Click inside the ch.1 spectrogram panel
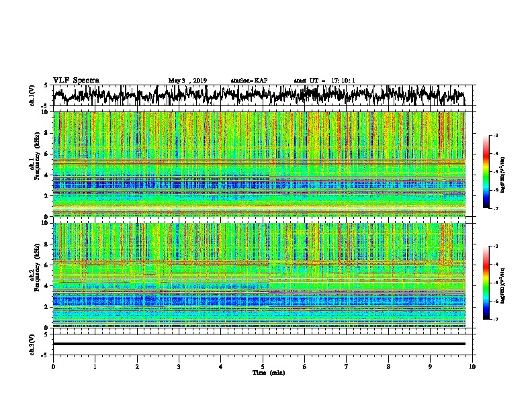The image size is (532, 411). pos(259,164)
